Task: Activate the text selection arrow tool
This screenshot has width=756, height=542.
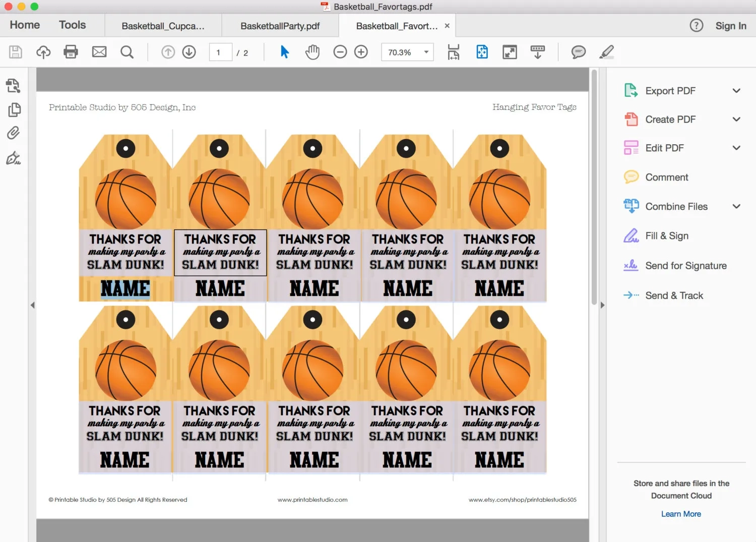Action: (284, 52)
